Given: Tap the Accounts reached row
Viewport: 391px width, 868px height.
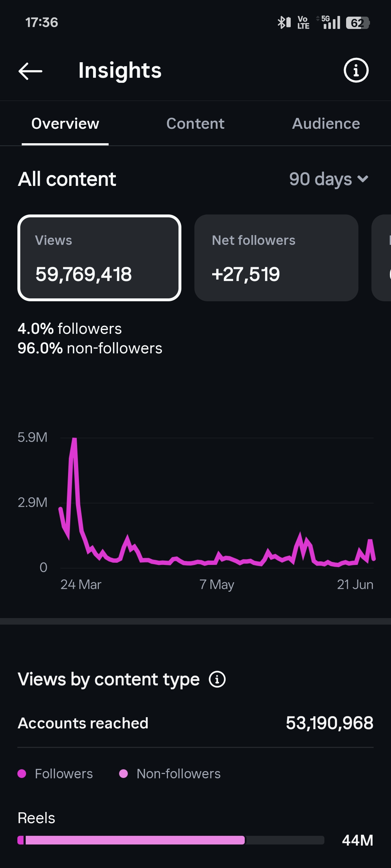Looking at the screenshot, I should coord(195,723).
